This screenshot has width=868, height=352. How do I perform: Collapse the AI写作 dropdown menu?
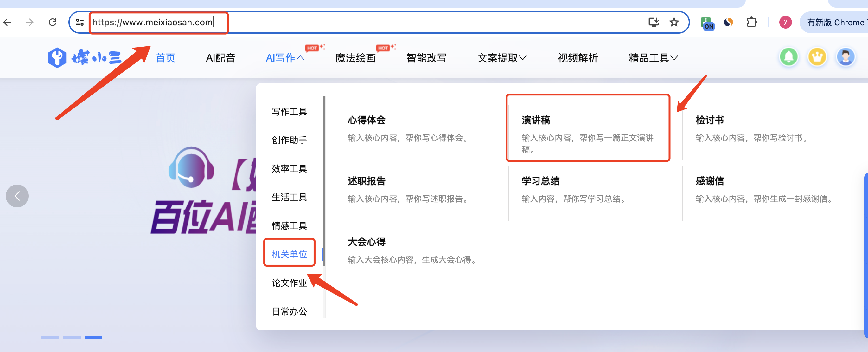[285, 58]
